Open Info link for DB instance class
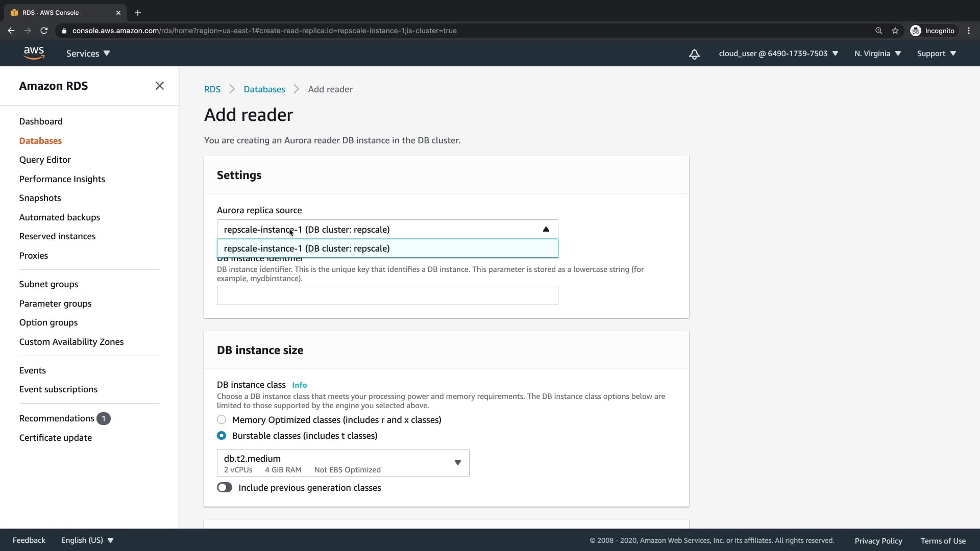The height and width of the screenshot is (551, 980). [299, 385]
